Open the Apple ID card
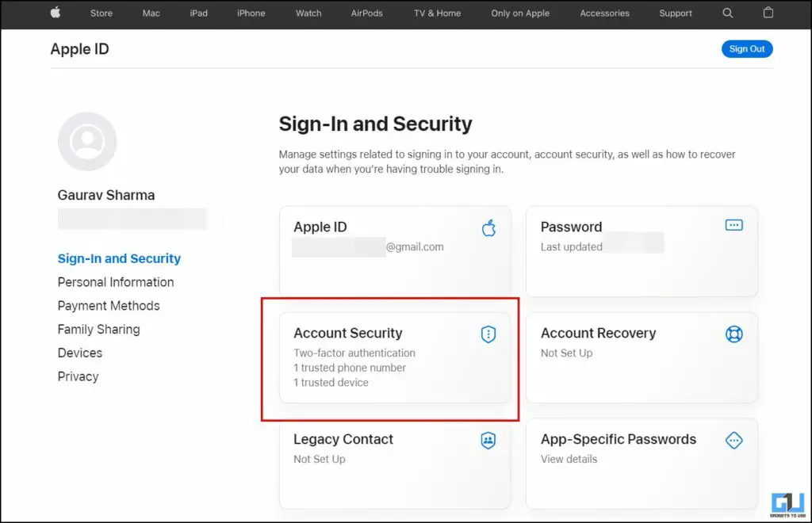The width and height of the screenshot is (812, 523). pyautogui.click(x=395, y=251)
